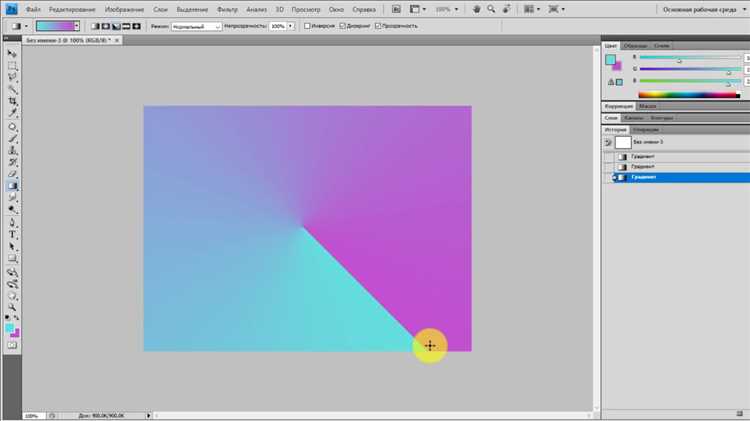Open the Фильтр menu
Image resolution: width=750 pixels, height=421 pixels.
point(227,10)
